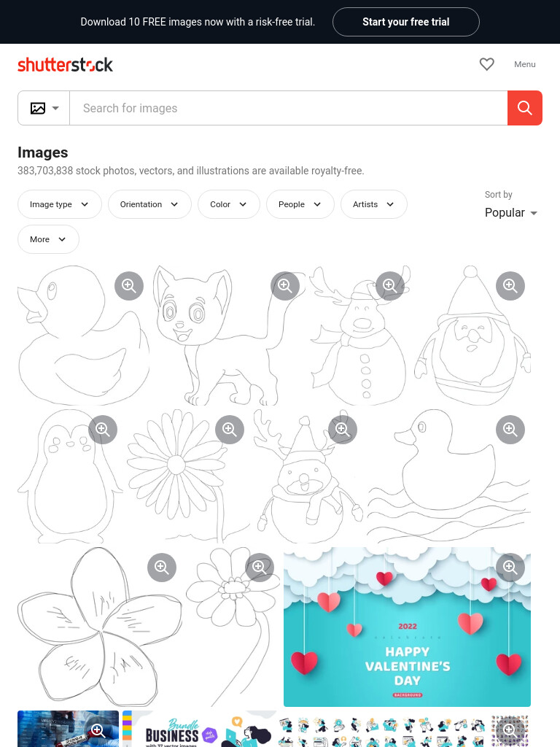Zoom the five-petal plumeria flower sketch
The image size is (560, 747).
[x=162, y=568]
